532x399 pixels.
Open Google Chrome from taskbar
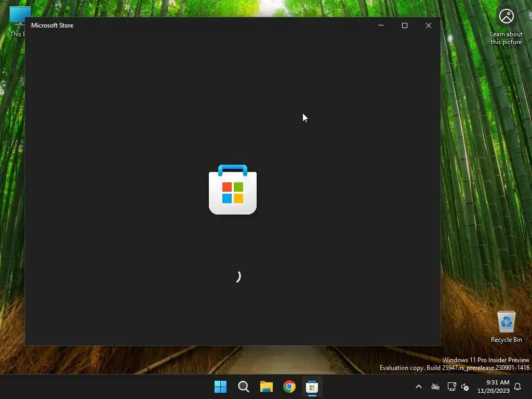coord(289,387)
